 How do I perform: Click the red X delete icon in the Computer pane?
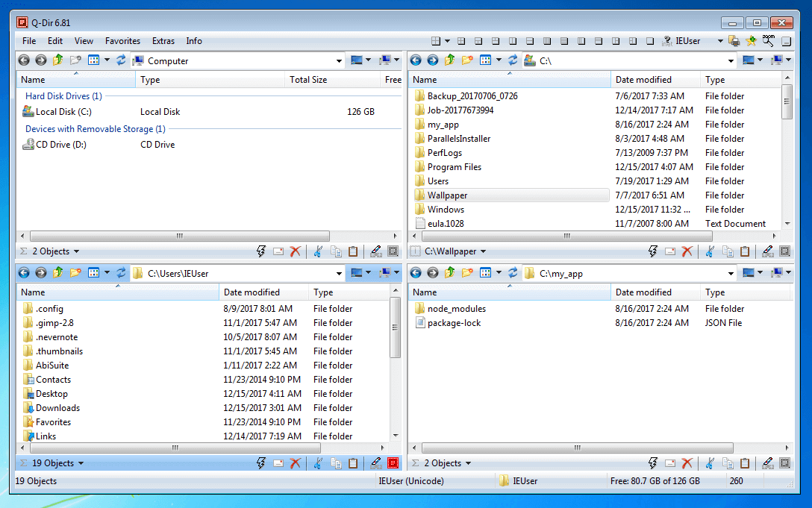click(x=296, y=251)
